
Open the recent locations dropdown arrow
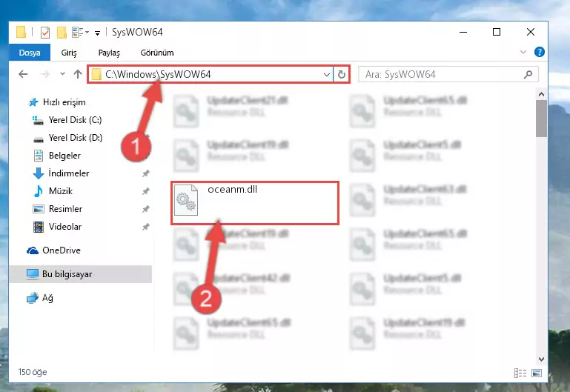click(62, 74)
